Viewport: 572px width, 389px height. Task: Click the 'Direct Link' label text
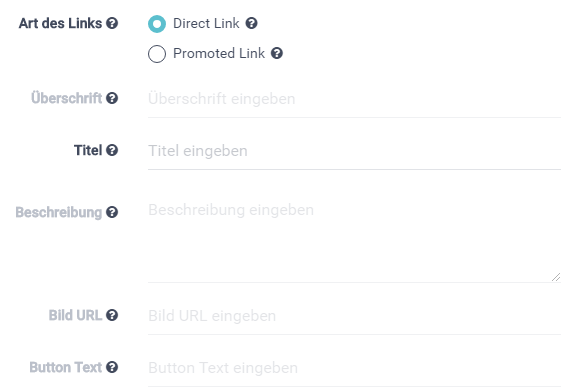pyautogui.click(x=206, y=23)
